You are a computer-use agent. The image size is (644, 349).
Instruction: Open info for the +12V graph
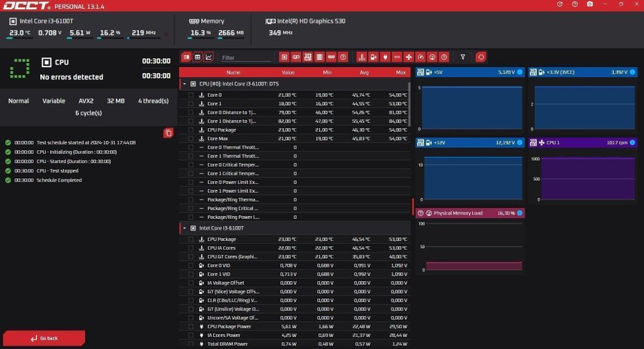[x=519, y=142]
